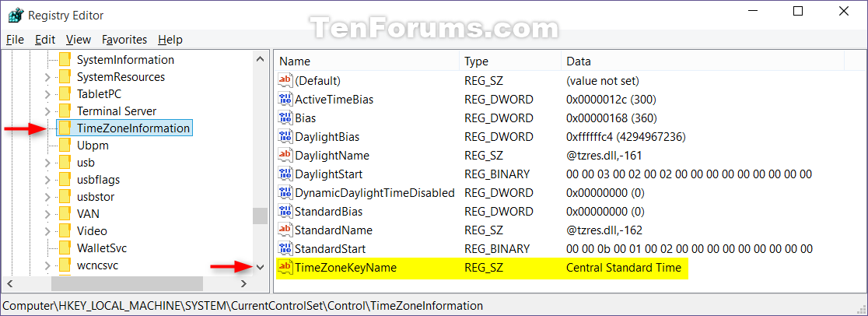Select the folder icon of TimeZoneInformation key
The image size is (868, 316).
coord(65,128)
